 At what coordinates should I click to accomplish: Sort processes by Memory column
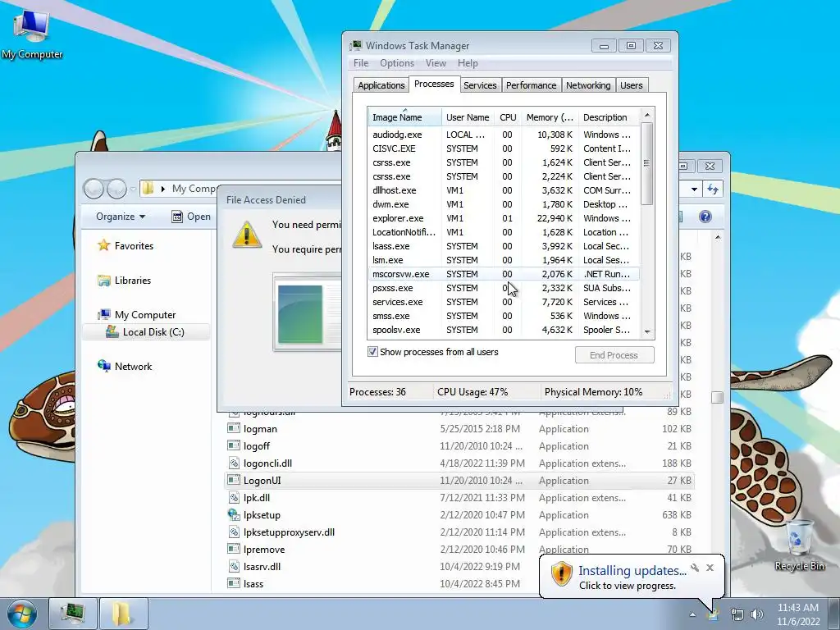(x=550, y=117)
